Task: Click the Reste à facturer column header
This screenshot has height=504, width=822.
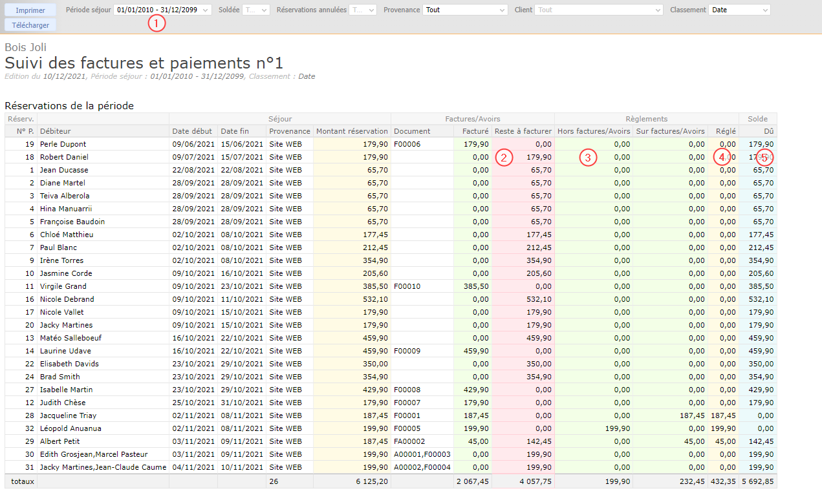Action: [523, 131]
